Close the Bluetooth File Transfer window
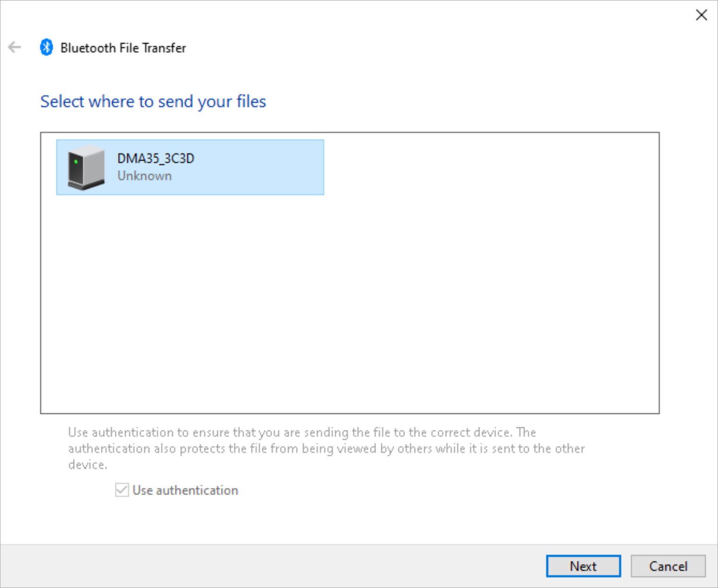 point(701,15)
